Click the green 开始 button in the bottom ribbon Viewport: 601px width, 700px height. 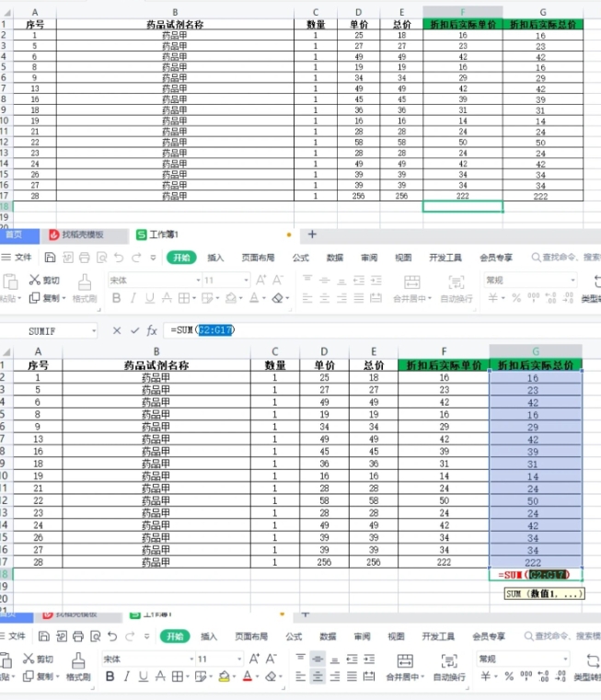(175, 637)
